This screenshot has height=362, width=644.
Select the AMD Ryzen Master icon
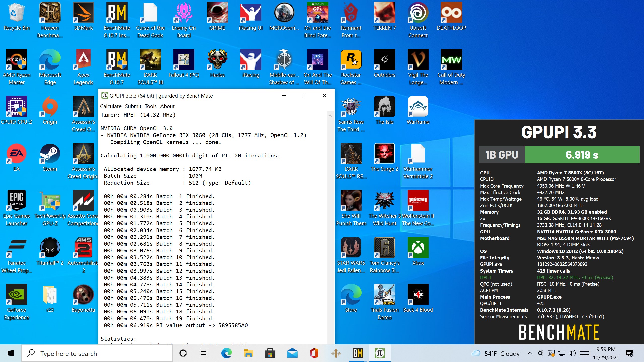(x=17, y=67)
